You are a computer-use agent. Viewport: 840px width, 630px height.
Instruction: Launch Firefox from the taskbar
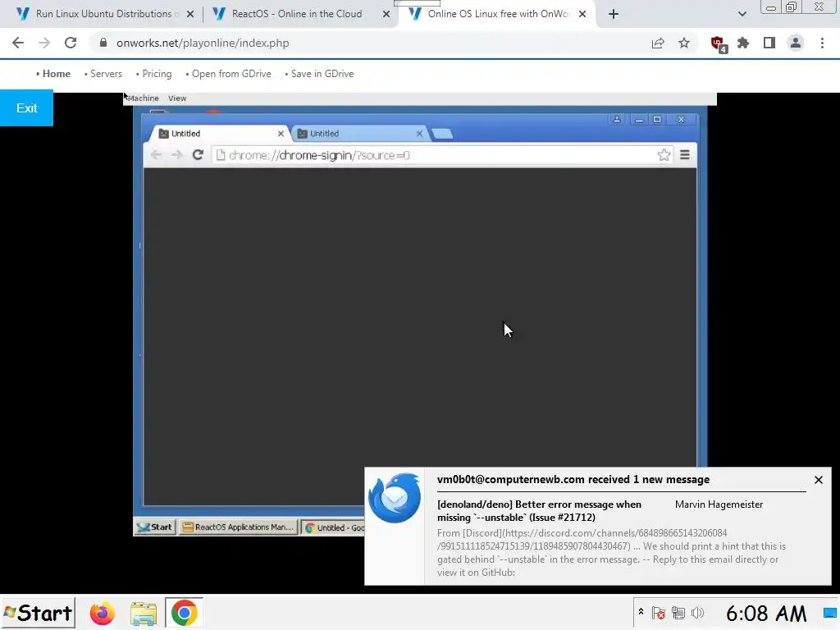pyautogui.click(x=103, y=614)
